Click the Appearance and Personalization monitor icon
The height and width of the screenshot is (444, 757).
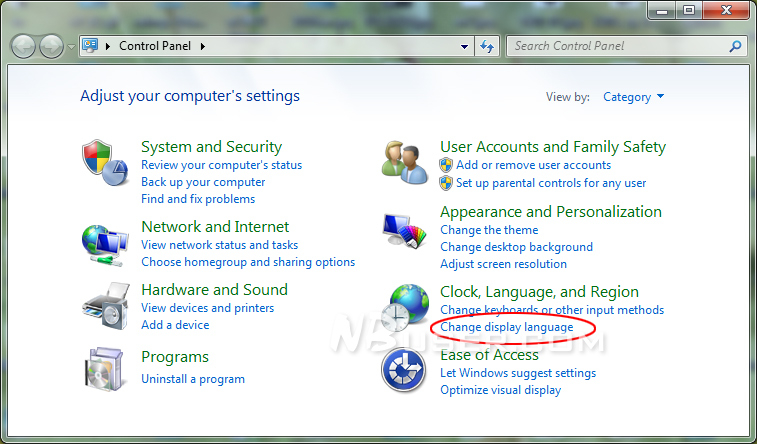tap(405, 231)
